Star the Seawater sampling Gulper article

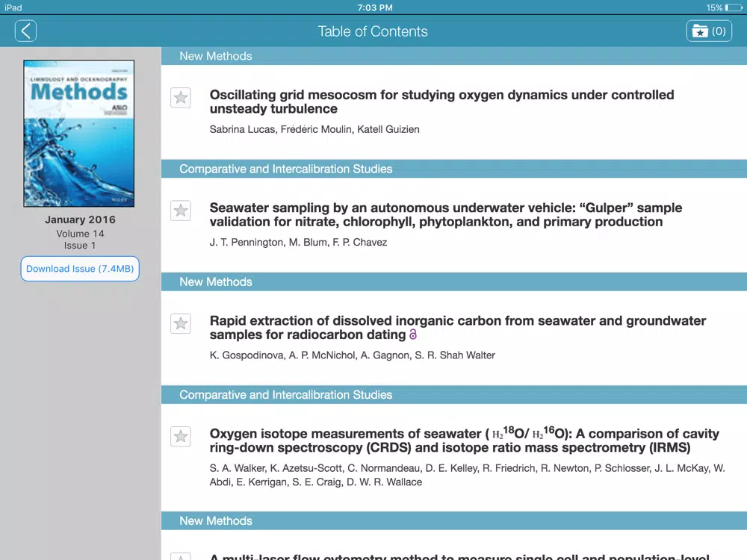(x=181, y=211)
